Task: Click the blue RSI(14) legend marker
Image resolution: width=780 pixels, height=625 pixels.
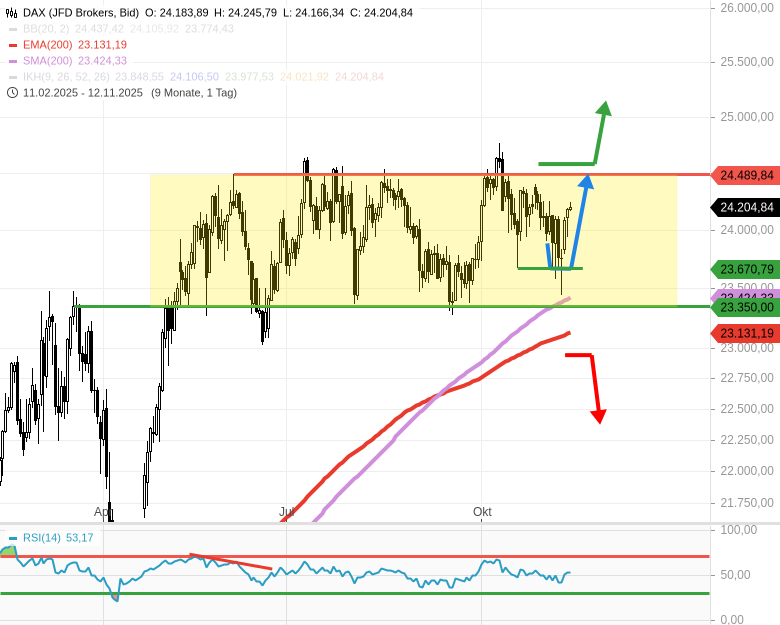Action: click(x=13, y=538)
